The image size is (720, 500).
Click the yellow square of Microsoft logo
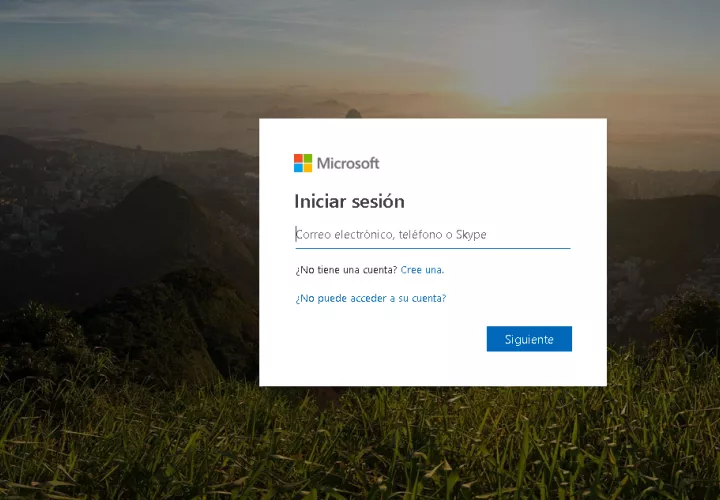pos(308,168)
